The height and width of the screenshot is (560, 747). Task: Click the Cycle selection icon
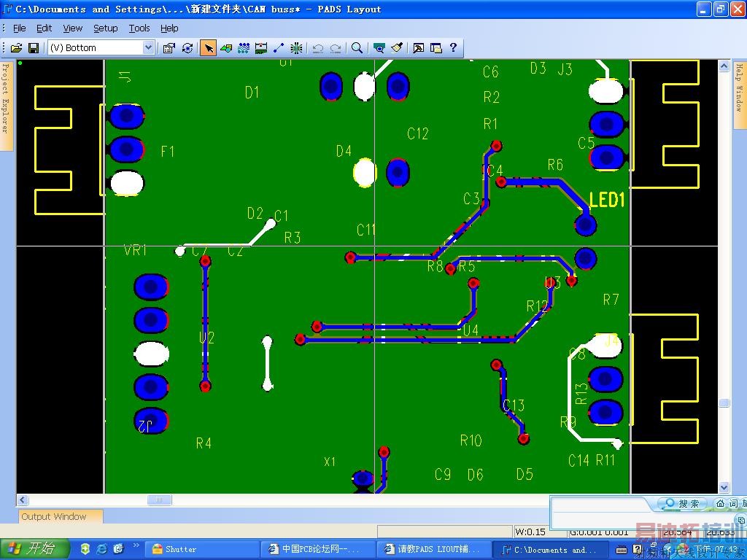tap(187, 48)
